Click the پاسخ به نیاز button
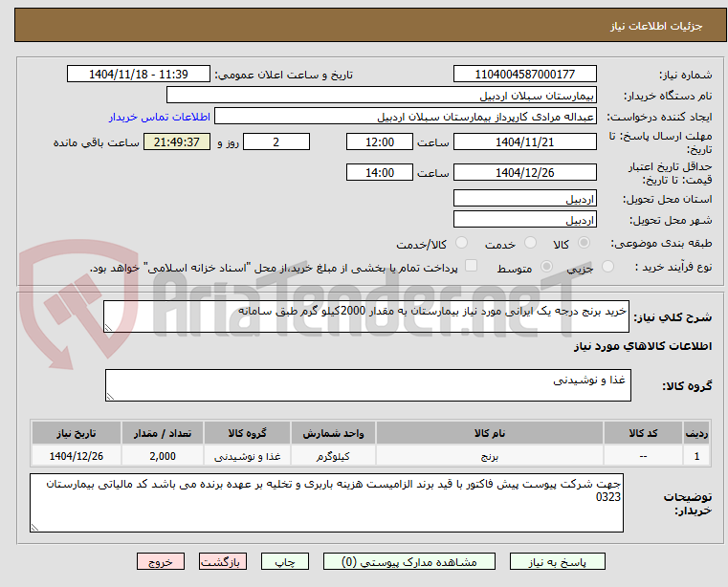 pos(557,561)
